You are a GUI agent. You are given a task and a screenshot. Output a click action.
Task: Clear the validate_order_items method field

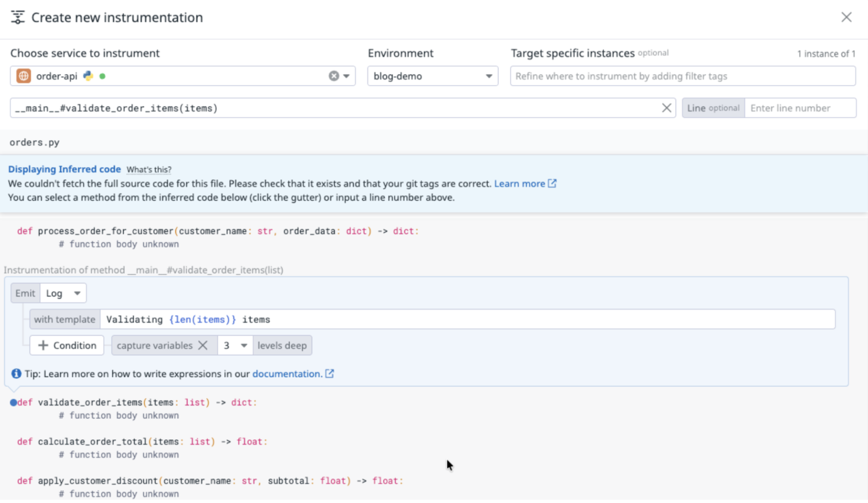pos(666,108)
